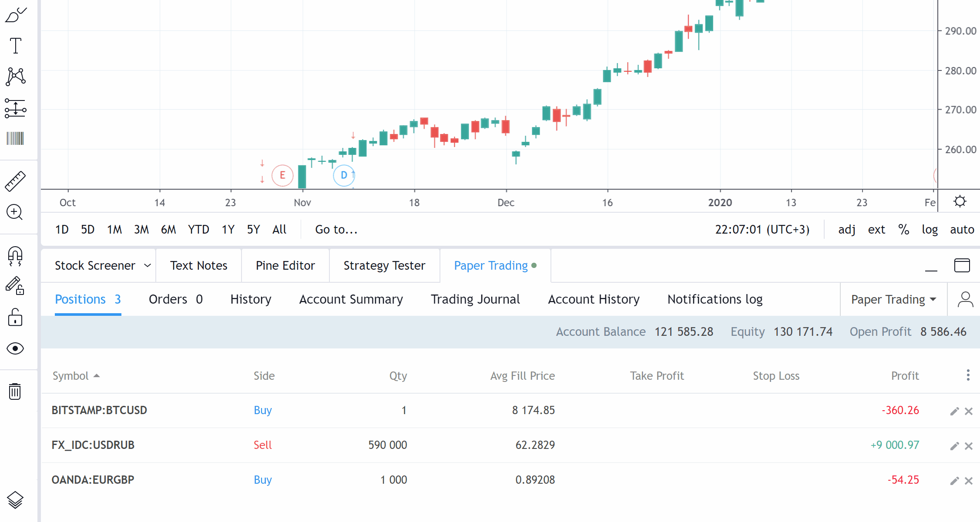
Task: Open the Paper Trading account dropdown
Action: 893,299
